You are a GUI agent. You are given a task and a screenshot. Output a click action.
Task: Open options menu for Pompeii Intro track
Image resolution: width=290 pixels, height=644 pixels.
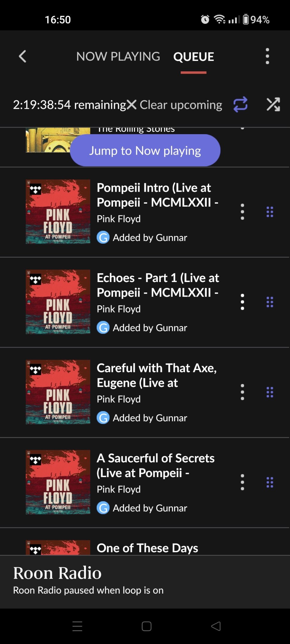pyautogui.click(x=242, y=212)
